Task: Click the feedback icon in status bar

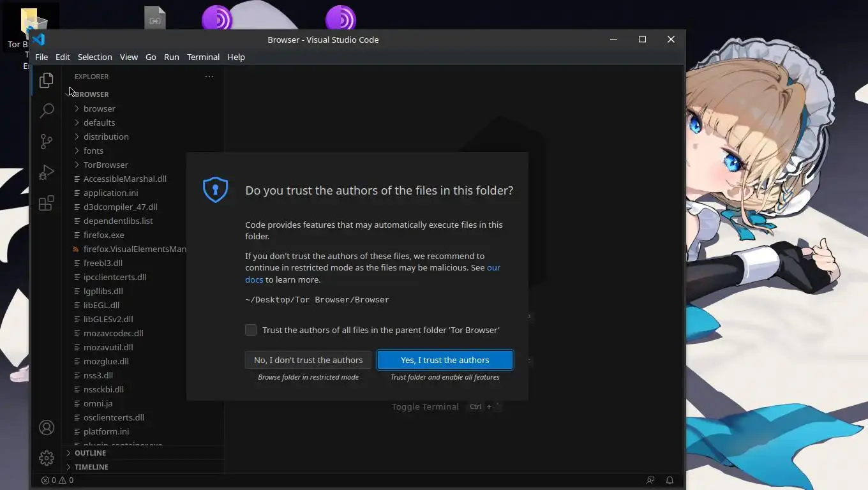Action: coord(650,480)
